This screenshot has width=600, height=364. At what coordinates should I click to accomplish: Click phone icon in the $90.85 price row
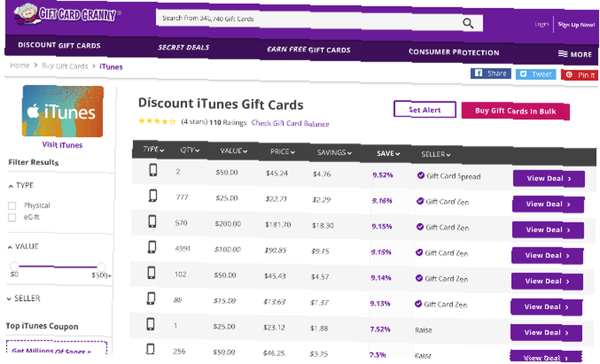152,246
